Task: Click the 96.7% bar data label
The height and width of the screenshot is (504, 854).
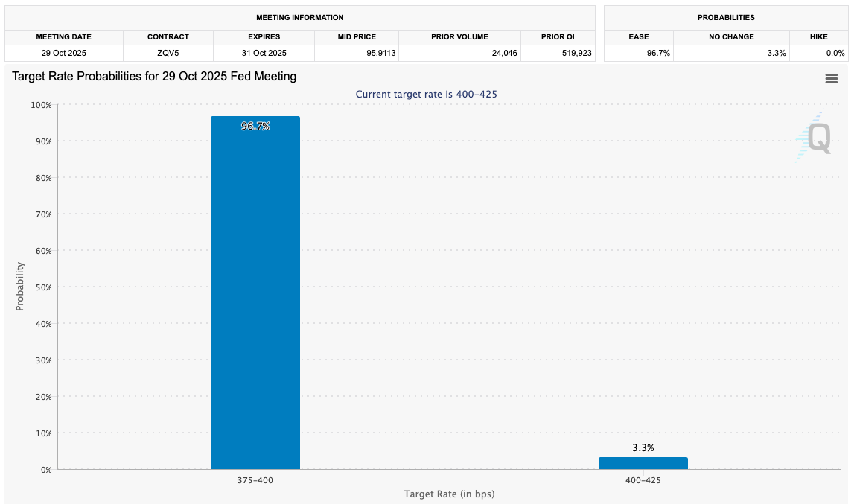Action: point(255,127)
